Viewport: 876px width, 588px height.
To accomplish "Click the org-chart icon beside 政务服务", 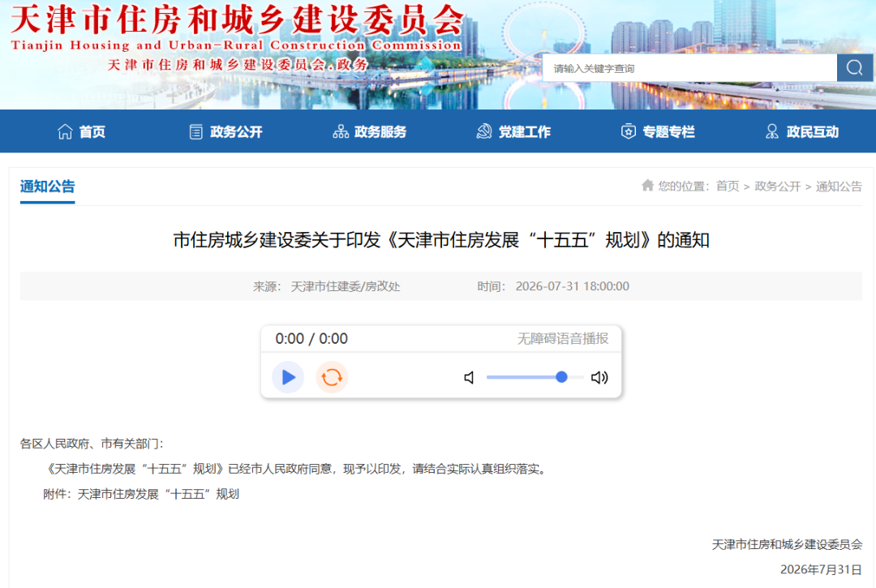I will click(341, 131).
